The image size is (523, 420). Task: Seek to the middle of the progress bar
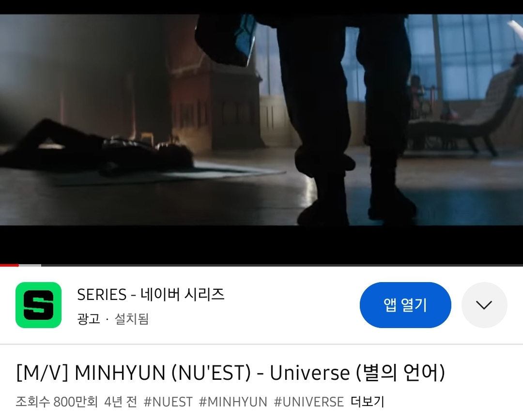(x=261, y=265)
